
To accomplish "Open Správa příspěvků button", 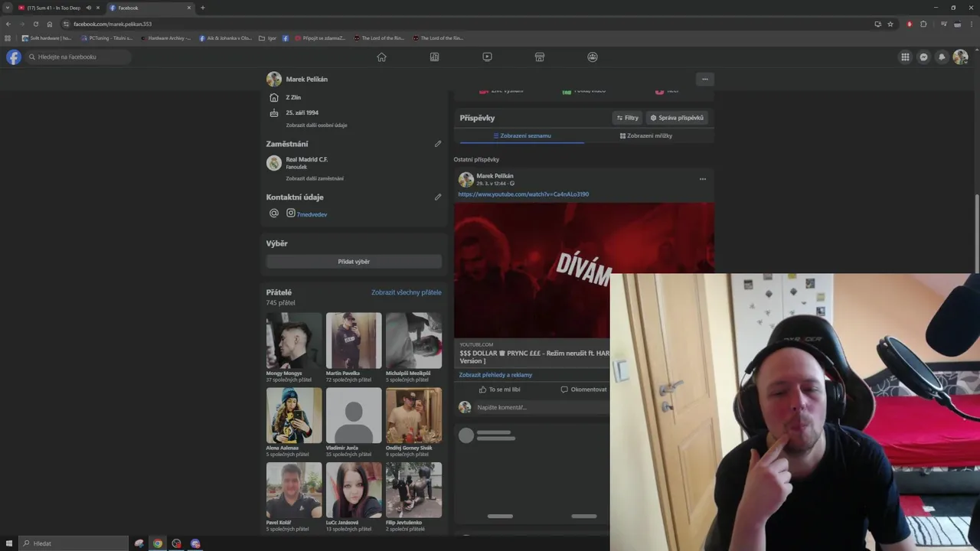I will (677, 118).
